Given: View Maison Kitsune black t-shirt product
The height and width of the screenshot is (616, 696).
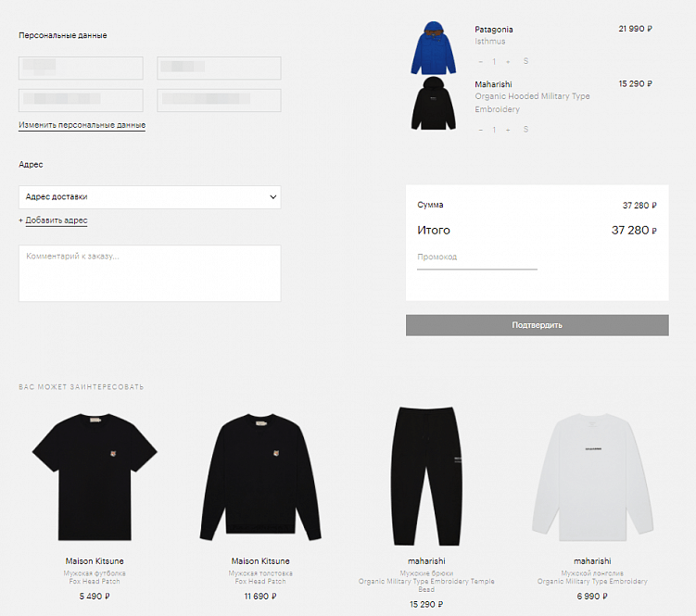Looking at the screenshot, I should (95, 476).
